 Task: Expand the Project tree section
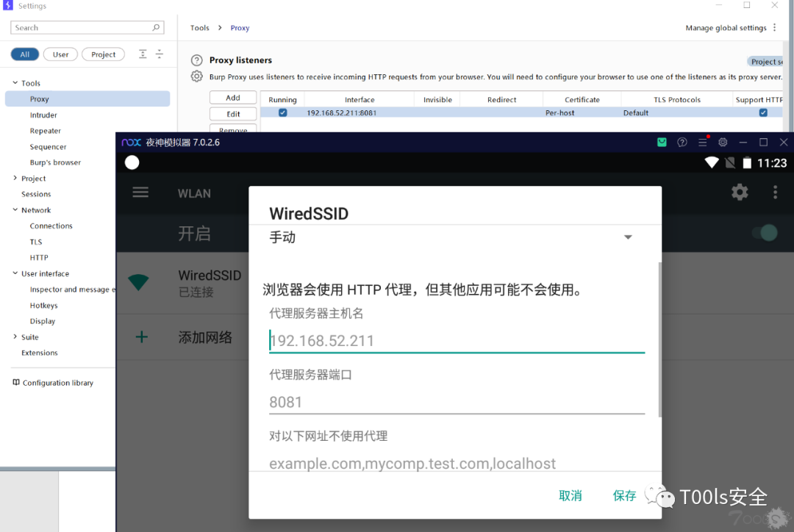pos(15,178)
